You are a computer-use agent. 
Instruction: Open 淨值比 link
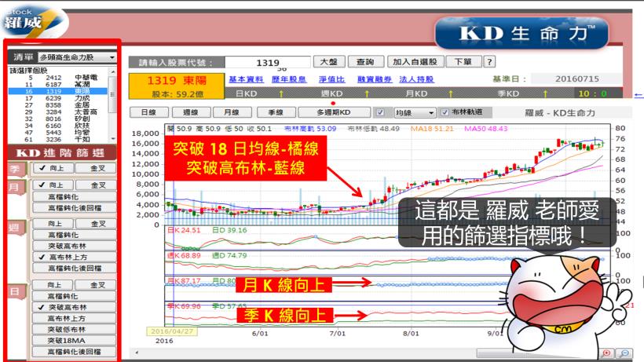click(332, 79)
